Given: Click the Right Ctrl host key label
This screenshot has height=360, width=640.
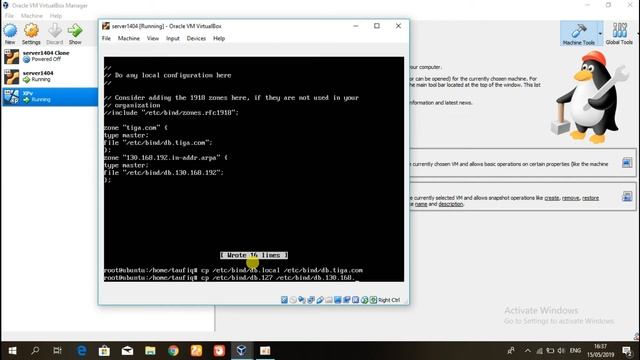Looking at the screenshot, I should tap(389, 300).
